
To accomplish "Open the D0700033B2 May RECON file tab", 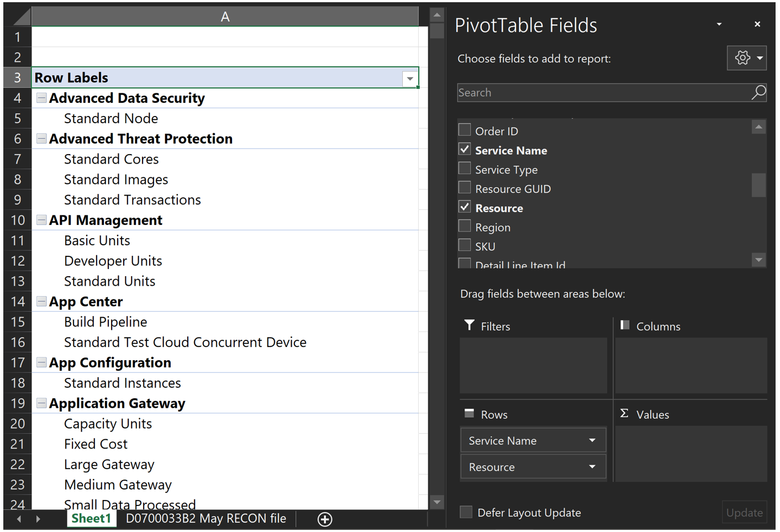I will pos(206,519).
